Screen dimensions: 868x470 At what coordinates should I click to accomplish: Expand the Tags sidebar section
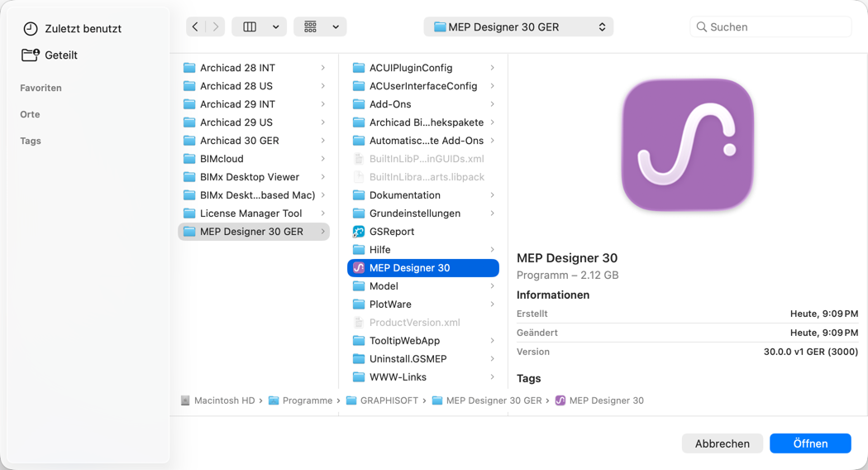pos(31,141)
